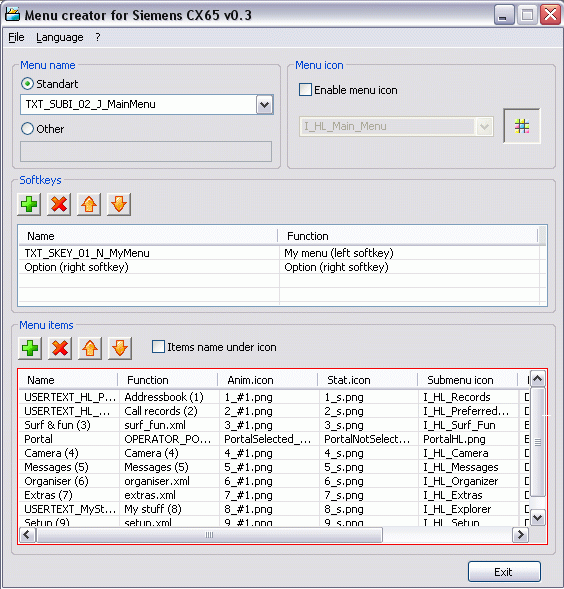Select the Organiser (6) row
The height and width of the screenshot is (589, 564).
coord(274,481)
